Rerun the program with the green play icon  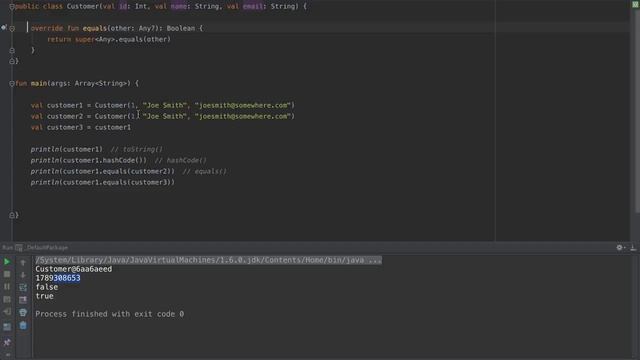(x=7, y=262)
